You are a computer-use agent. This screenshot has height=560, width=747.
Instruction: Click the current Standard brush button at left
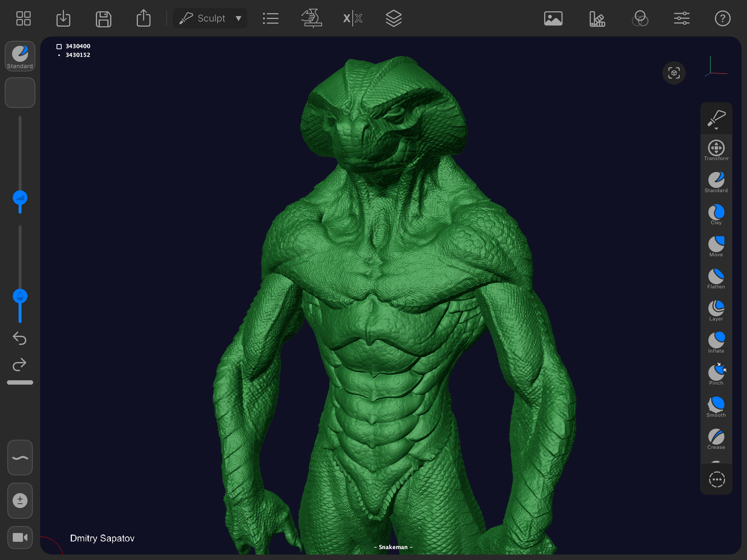pyautogui.click(x=20, y=56)
